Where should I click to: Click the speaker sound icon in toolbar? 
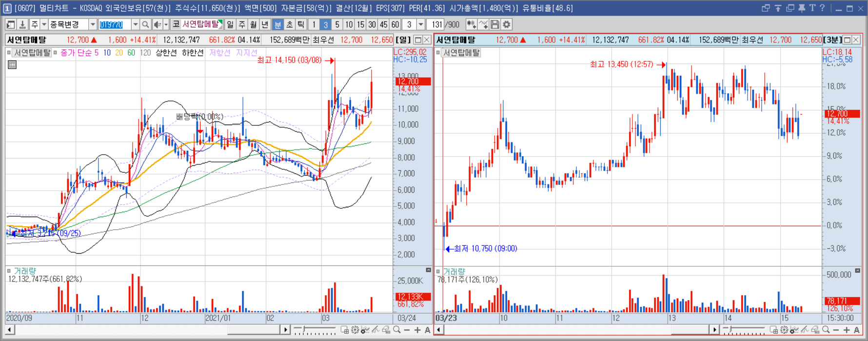point(157,24)
